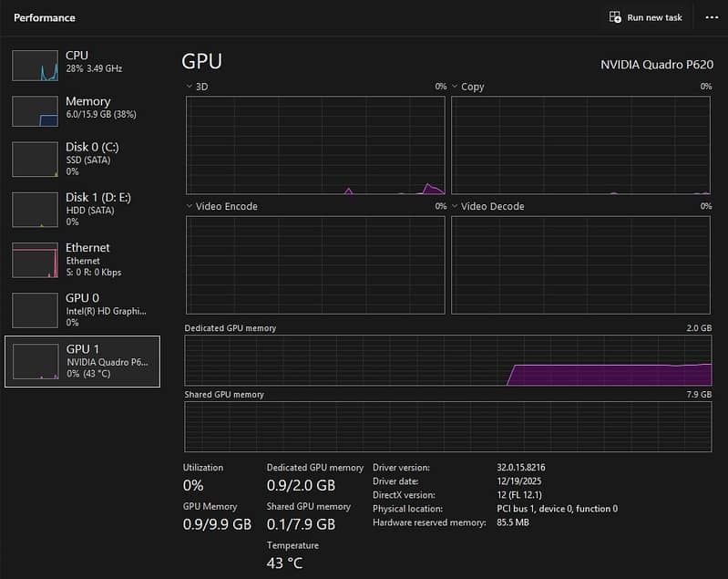Click the Disk 0 (C:) title

click(x=92, y=147)
